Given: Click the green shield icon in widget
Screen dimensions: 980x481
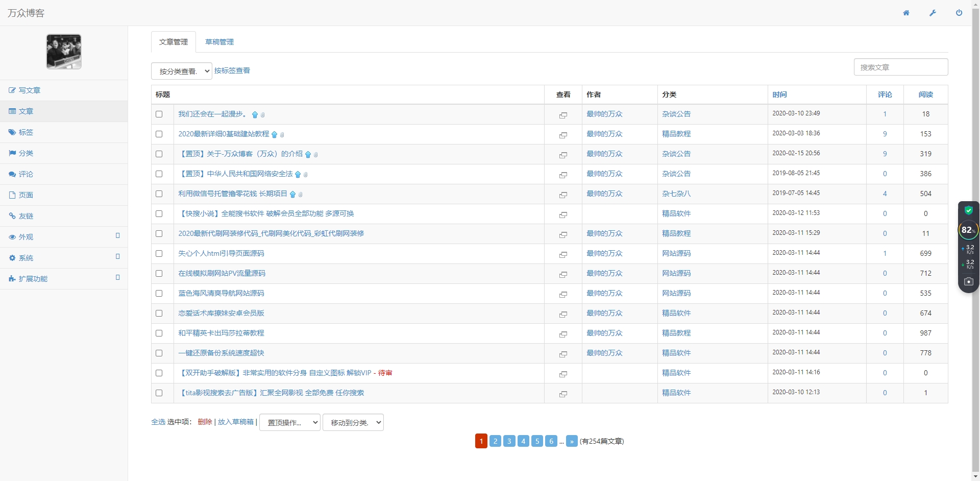Looking at the screenshot, I should (x=968, y=210).
